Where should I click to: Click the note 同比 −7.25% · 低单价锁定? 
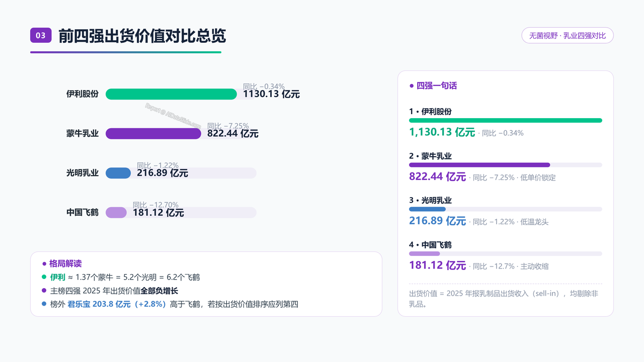[x=514, y=177]
